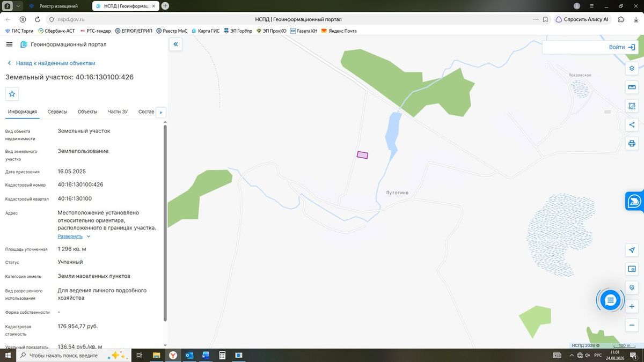Add parcel to favorites star

pos(12,94)
